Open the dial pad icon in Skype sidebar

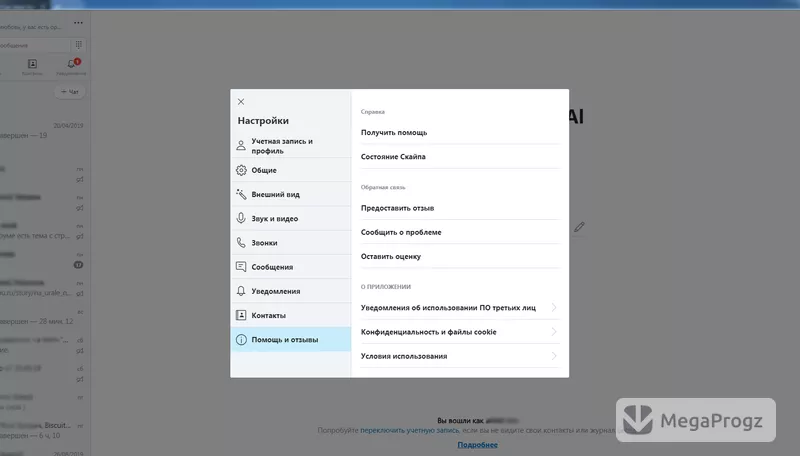[79, 45]
